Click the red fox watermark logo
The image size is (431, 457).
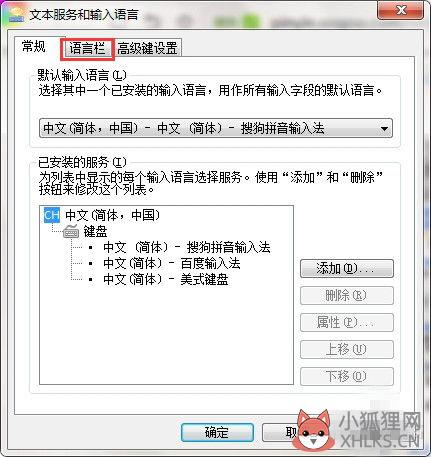pos(313,430)
